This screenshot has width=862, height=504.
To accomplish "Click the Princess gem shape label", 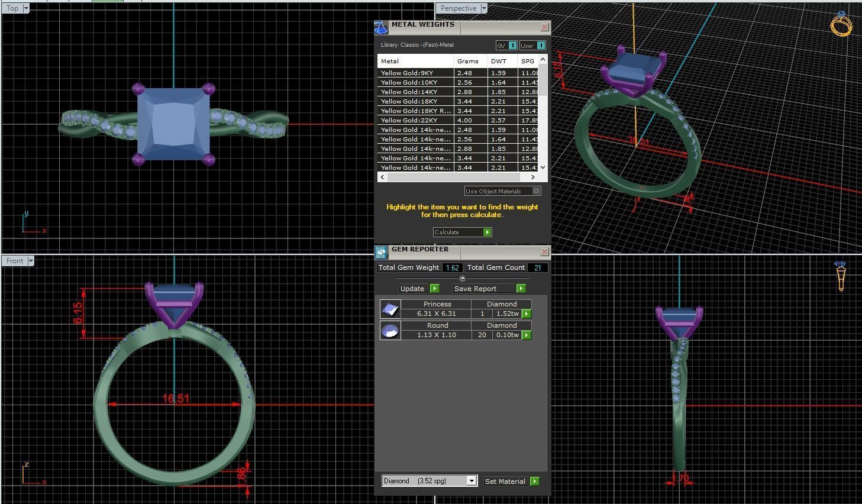I will (x=437, y=304).
